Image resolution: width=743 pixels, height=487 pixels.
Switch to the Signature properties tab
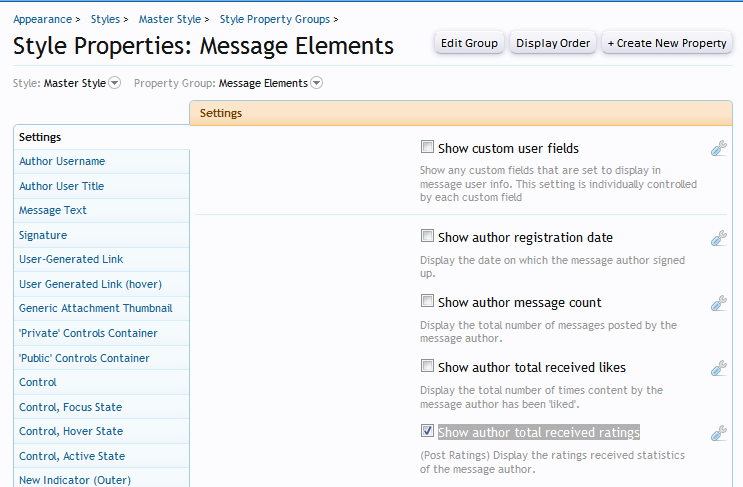tap(43, 235)
